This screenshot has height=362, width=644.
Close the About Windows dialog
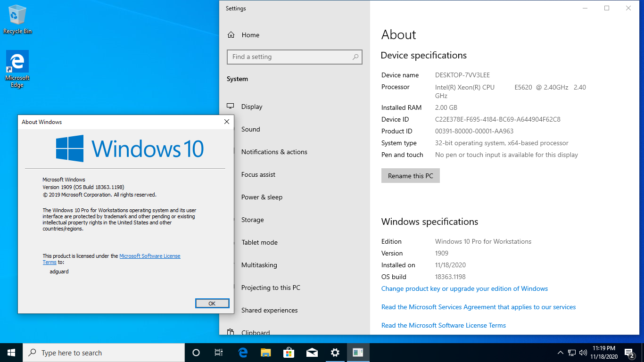226,122
